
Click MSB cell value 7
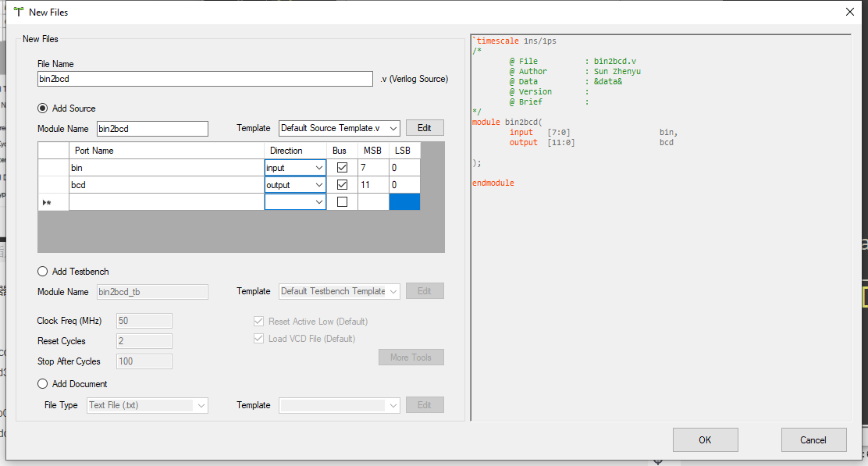(373, 168)
